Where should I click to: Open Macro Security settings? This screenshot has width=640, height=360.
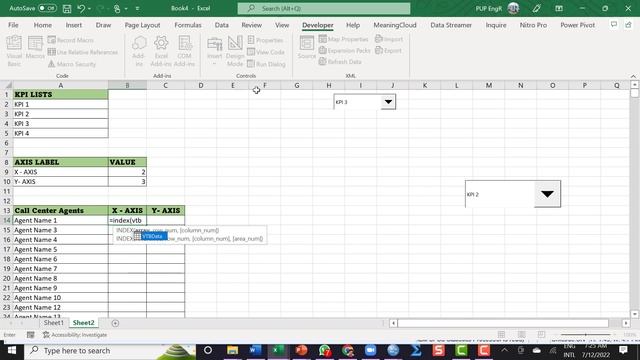pos(72,64)
